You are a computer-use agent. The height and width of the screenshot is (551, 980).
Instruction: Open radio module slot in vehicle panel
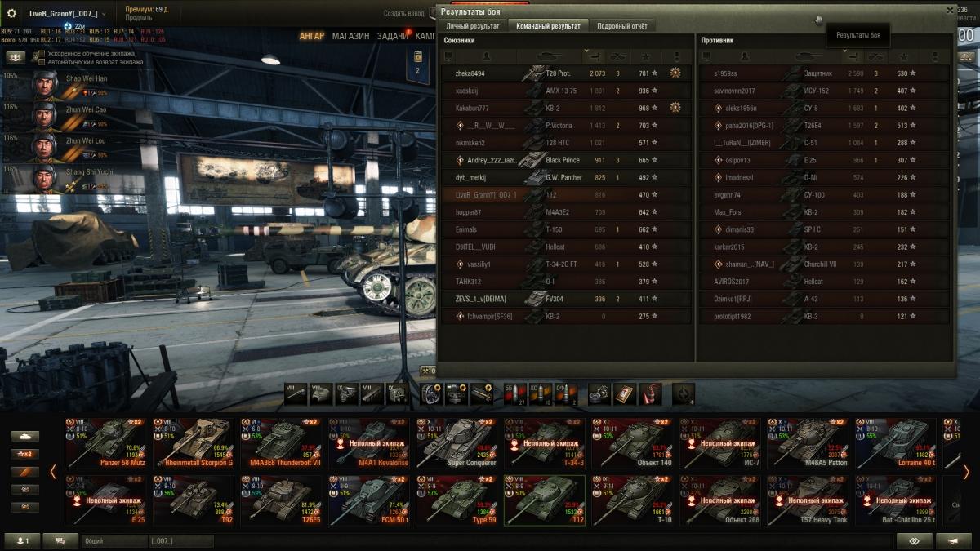[397, 393]
